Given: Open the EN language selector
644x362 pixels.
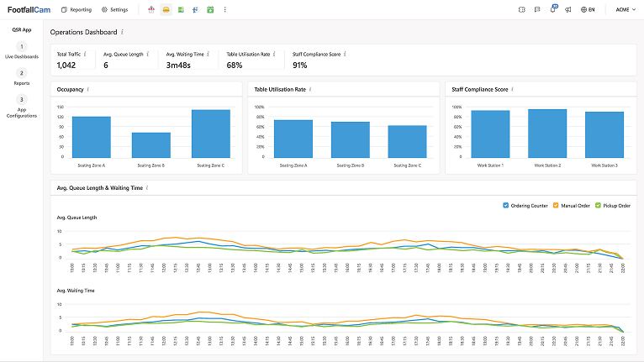Looking at the screenshot, I should coord(588,9).
